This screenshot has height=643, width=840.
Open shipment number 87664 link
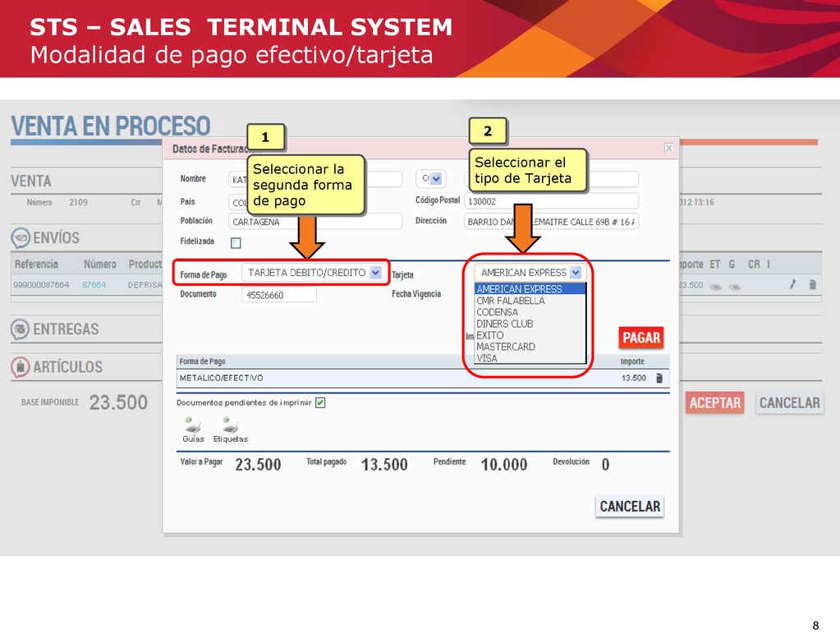point(94,285)
